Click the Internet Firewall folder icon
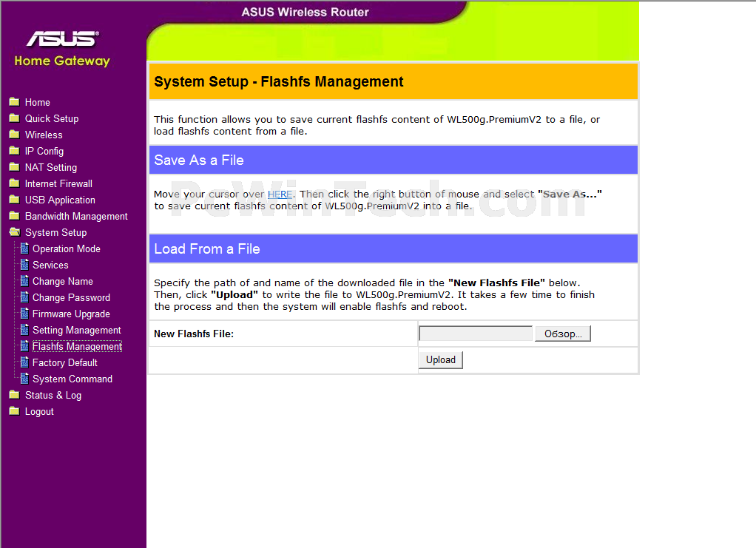 pos(15,183)
